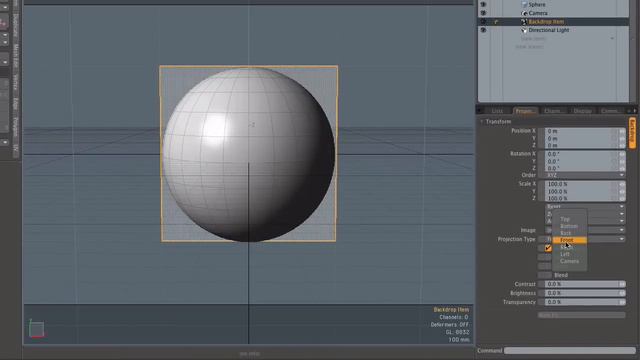Switch to the Properties tab
Image resolution: width=640 pixels, height=360 pixels.
524,111
